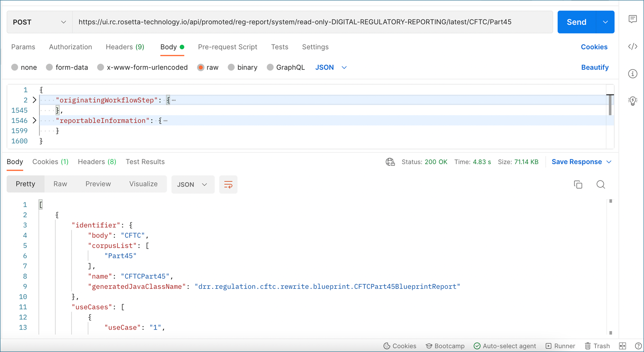
Task: Open the comments icon in right sidebar
Action: [x=633, y=19]
